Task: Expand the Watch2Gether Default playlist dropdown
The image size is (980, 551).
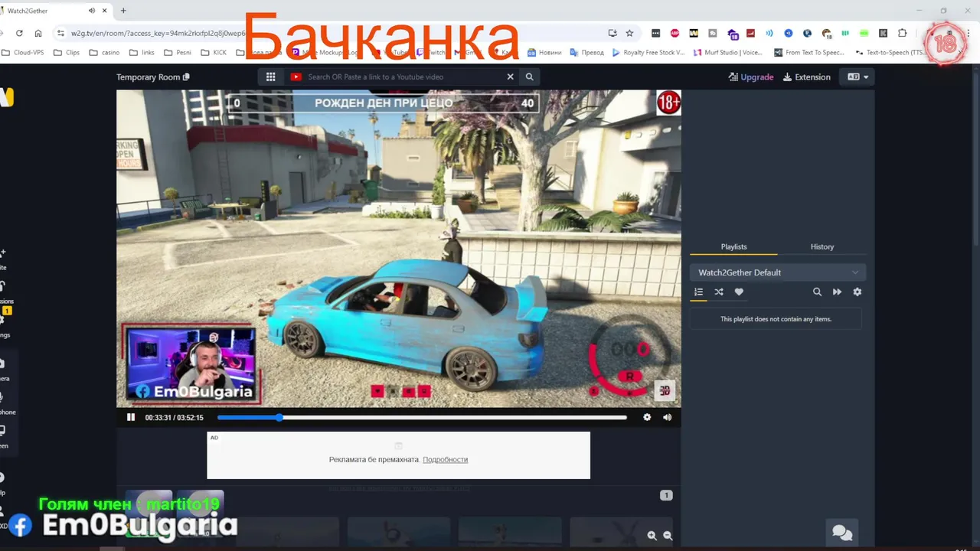Action: click(778, 272)
